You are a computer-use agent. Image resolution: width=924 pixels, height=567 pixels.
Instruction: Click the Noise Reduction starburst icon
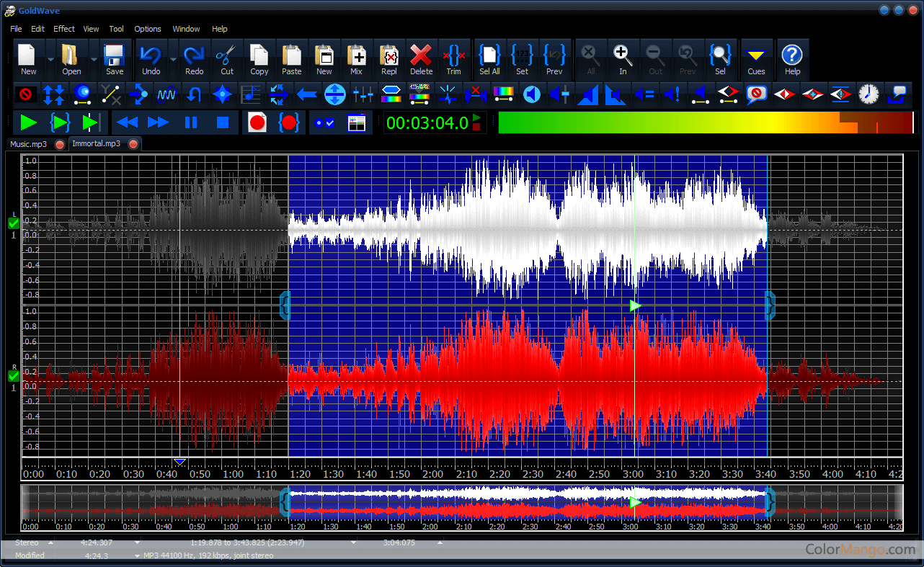coord(448,94)
